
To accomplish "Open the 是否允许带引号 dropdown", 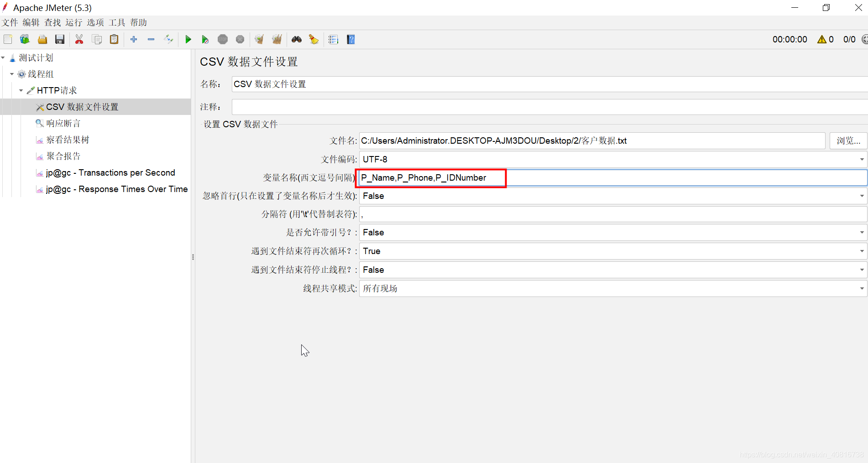I will click(x=613, y=233).
